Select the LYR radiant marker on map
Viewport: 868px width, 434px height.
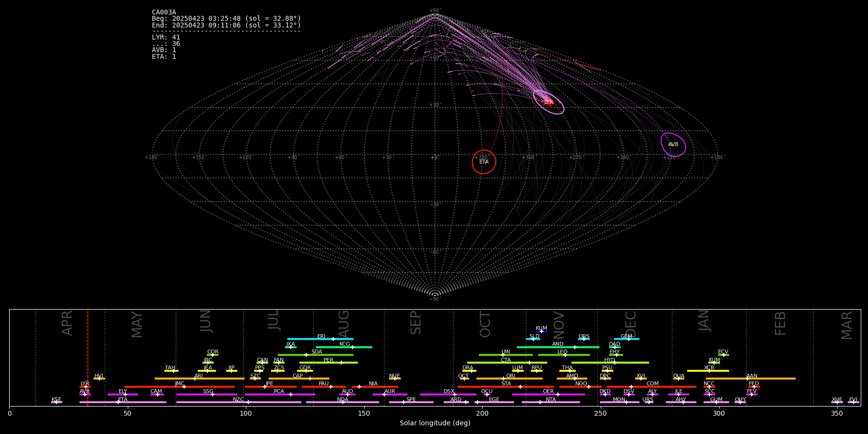548,102
